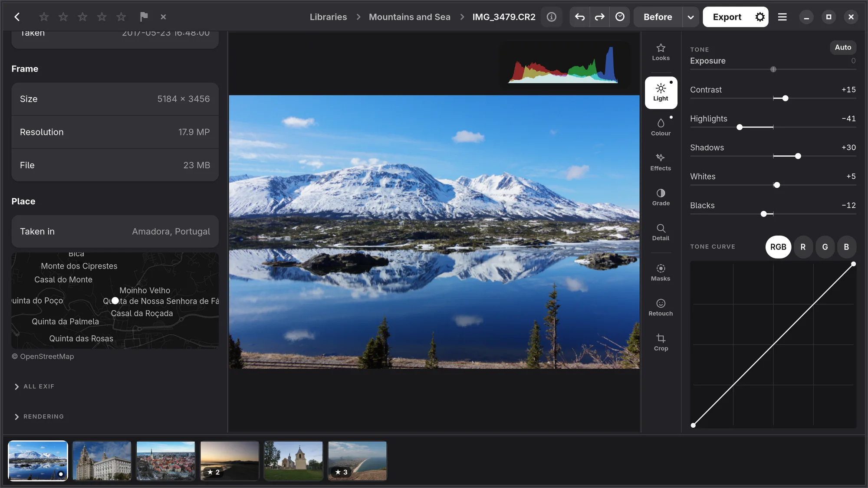This screenshot has width=868, height=488.
Task: Select the R tone curve channel
Action: [803, 247]
